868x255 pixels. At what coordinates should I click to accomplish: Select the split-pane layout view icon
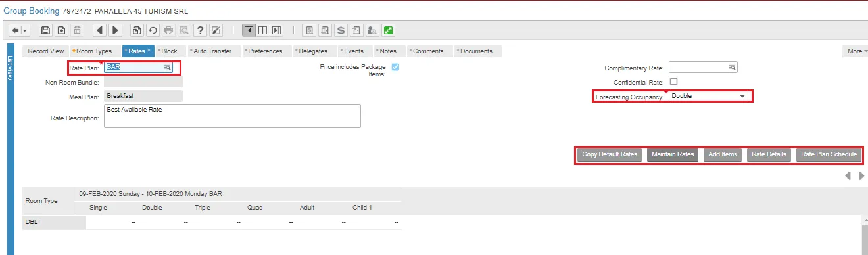(263, 30)
